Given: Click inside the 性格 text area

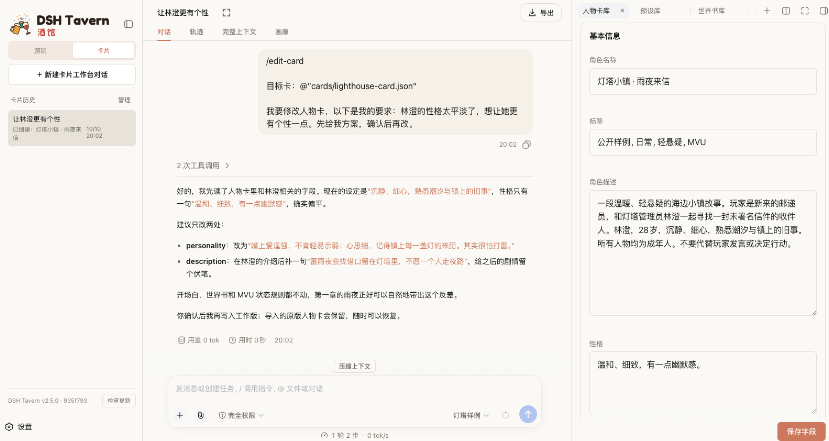Looking at the screenshot, I should (703, 382).
